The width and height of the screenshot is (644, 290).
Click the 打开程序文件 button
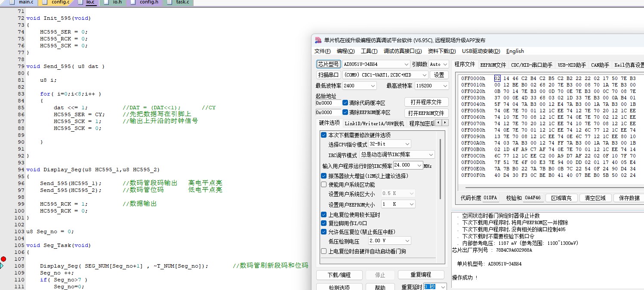426,102
